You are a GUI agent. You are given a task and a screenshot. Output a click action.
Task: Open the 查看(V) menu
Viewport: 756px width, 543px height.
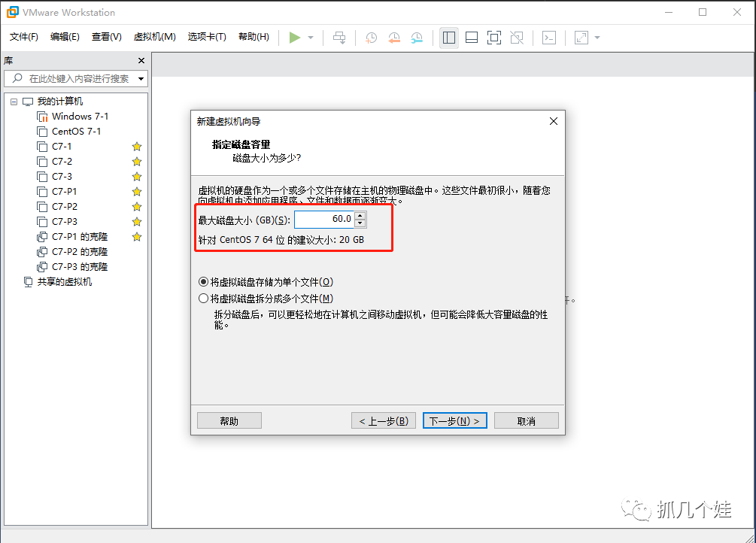[x=107, y=37]
